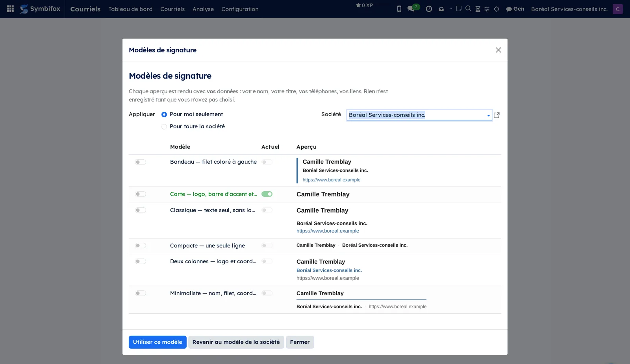Toggle the green Actuel switch for Carte

[267, 194]
